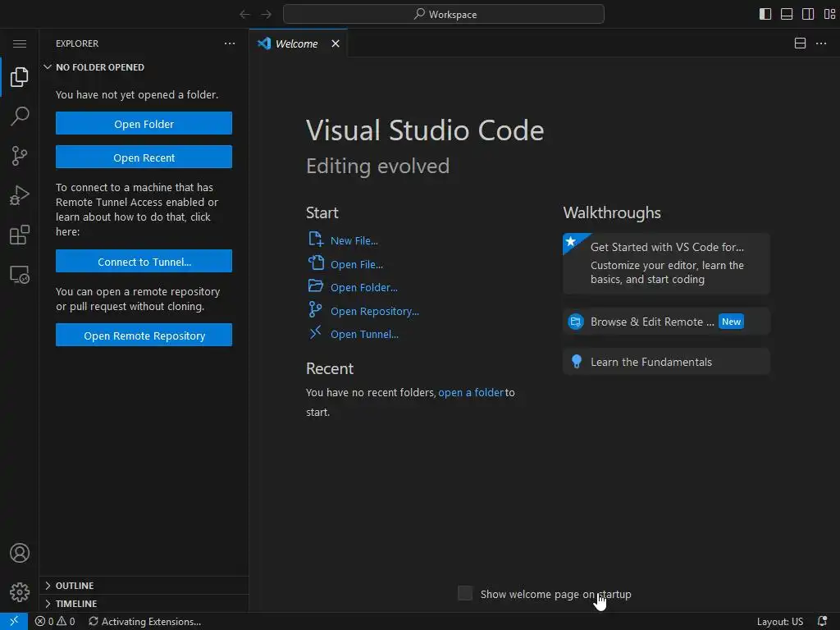Open Browse & Edit Remote walkthrough title

pos(652,322)
